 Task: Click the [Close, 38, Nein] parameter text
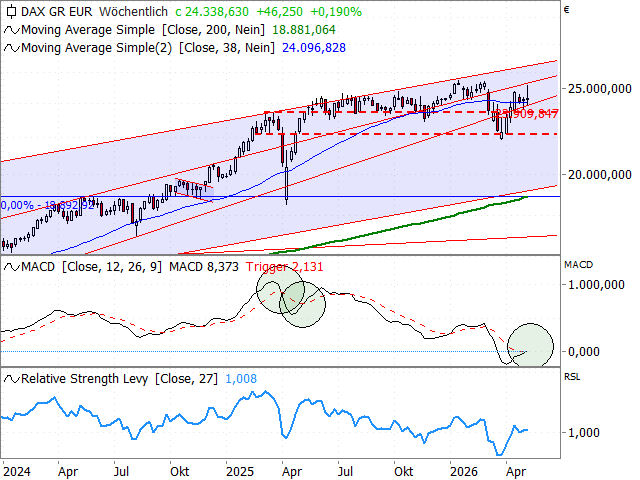(227, 48)
